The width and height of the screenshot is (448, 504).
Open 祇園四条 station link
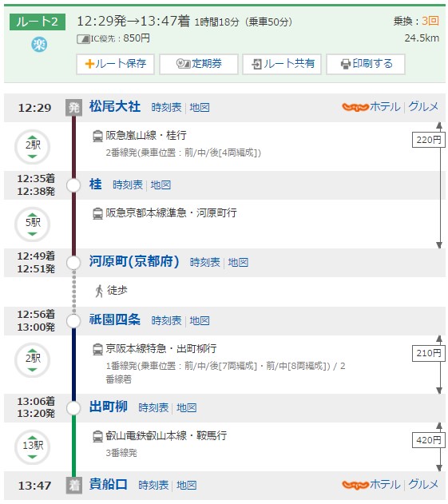(115, 319)
